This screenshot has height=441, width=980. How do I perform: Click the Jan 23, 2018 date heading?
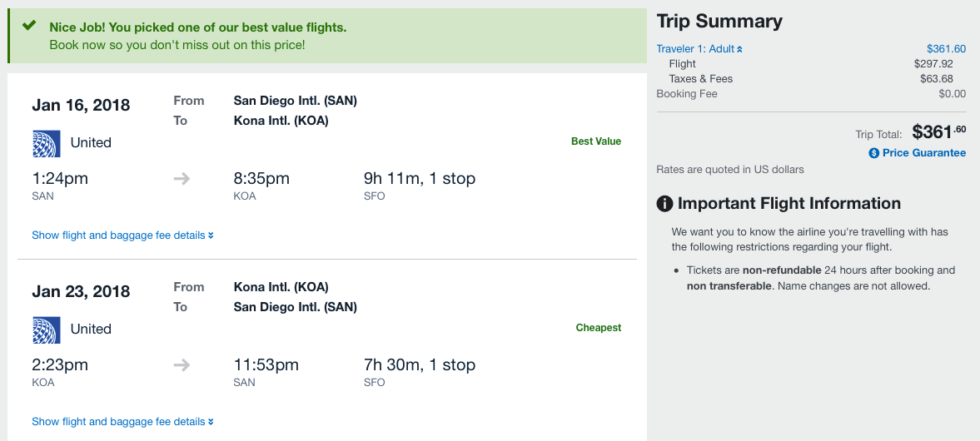[81, 292]
